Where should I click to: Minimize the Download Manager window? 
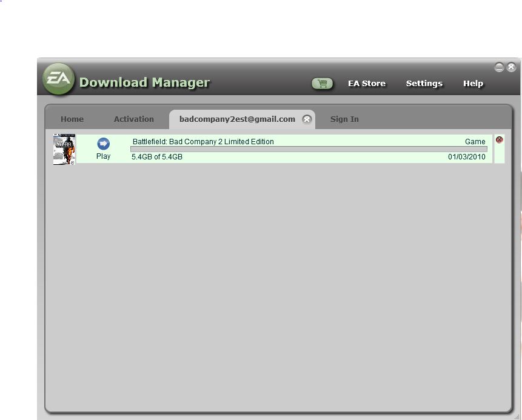click(x=499, y=67)
